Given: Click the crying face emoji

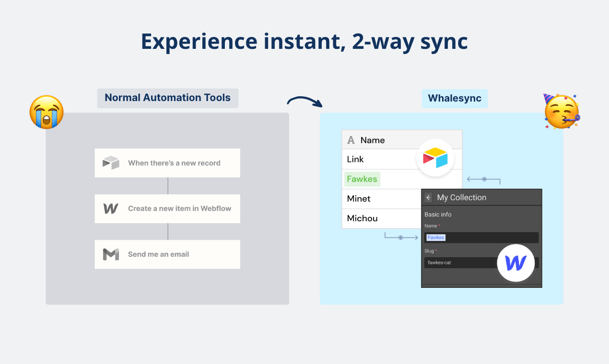Looking at the screenshot, I should point(47,112).
